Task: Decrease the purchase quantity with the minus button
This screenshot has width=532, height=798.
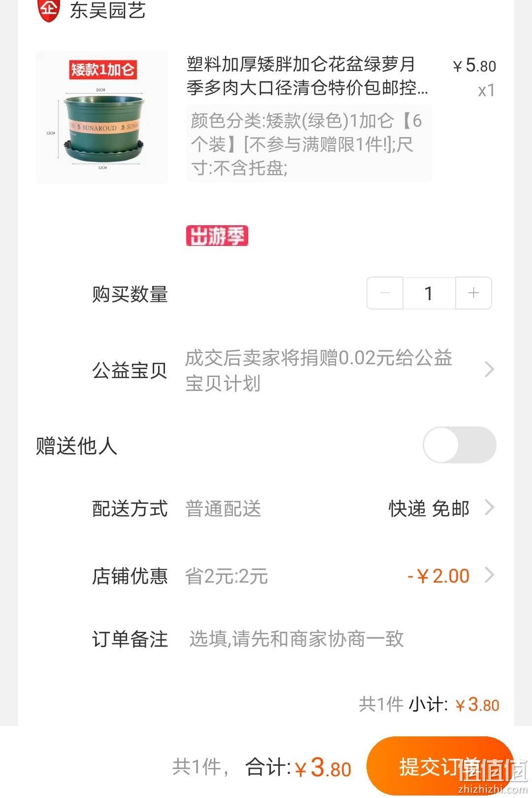Action: click(385, 293)
